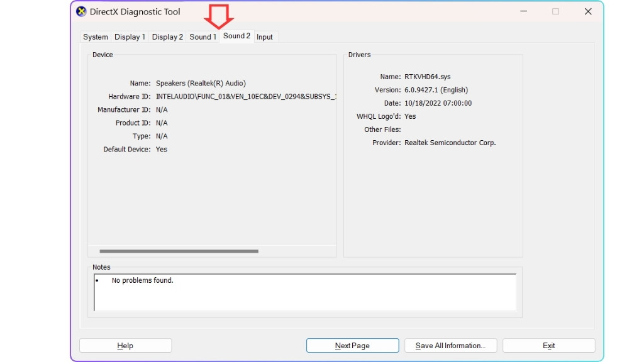This screenshot has height=362, width=644.
Task: Open the Display 2 tab
Action: 167,36
